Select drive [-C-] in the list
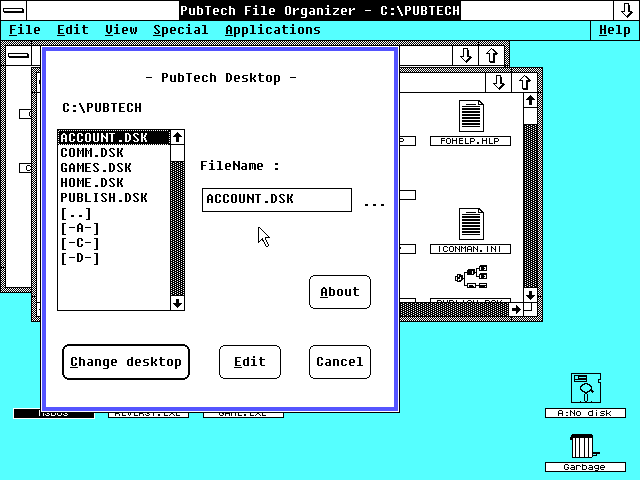640x480 pixels. [x=114, y=243]
